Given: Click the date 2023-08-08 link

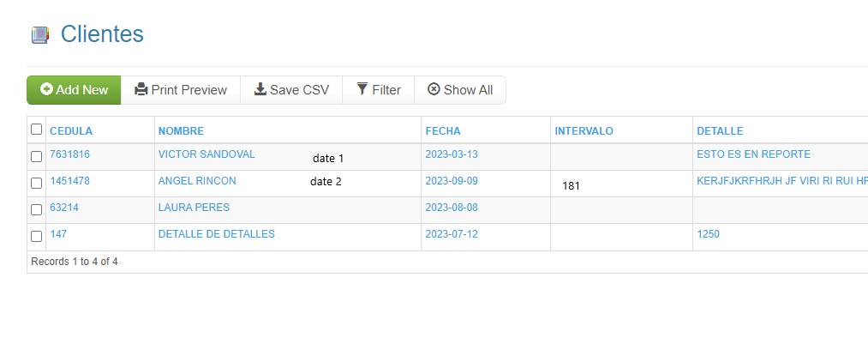Looking at the screenshot, I should click(x=452, y=208).
